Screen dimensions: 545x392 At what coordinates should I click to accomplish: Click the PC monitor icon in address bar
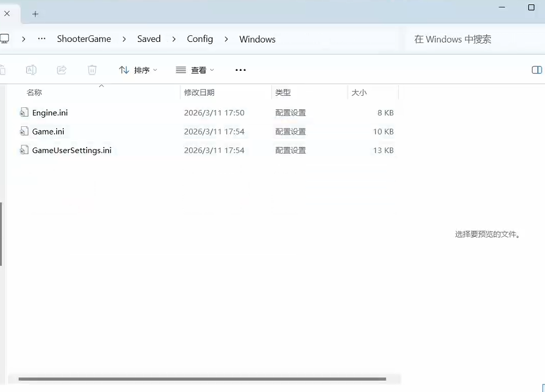(x=4, y=39)
